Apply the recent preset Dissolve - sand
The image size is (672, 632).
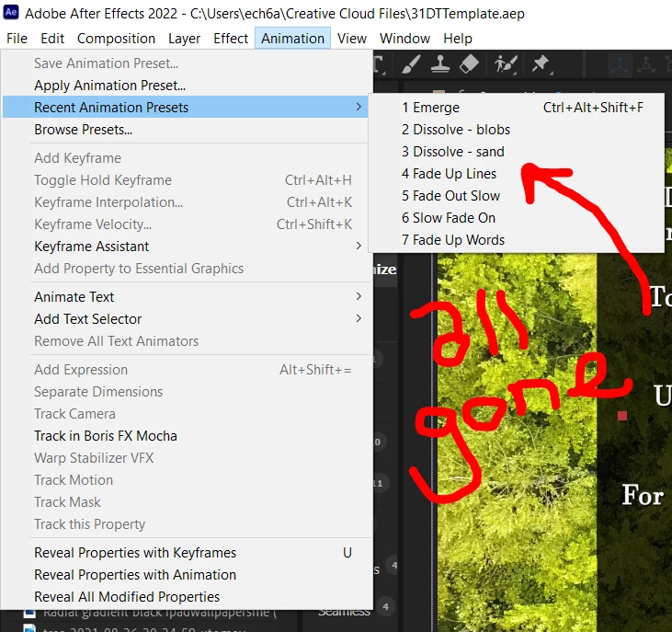(517, 152)
